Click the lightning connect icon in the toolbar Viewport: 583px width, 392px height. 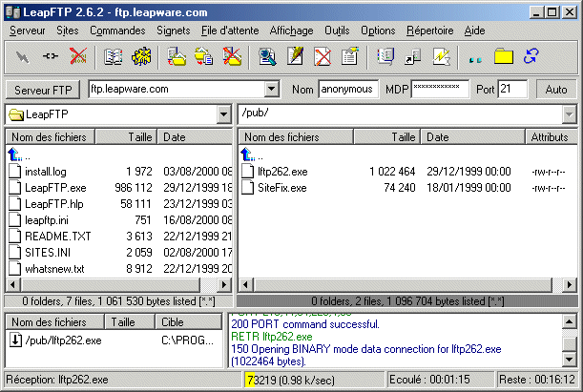[22, 57]
